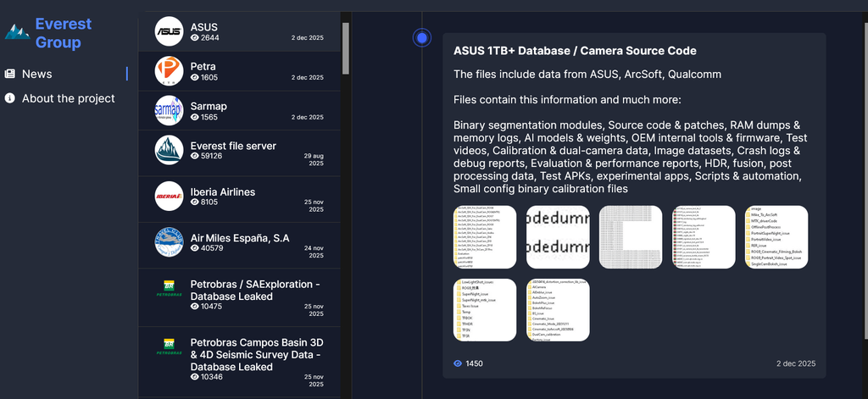Open the News section

point(37,74)
